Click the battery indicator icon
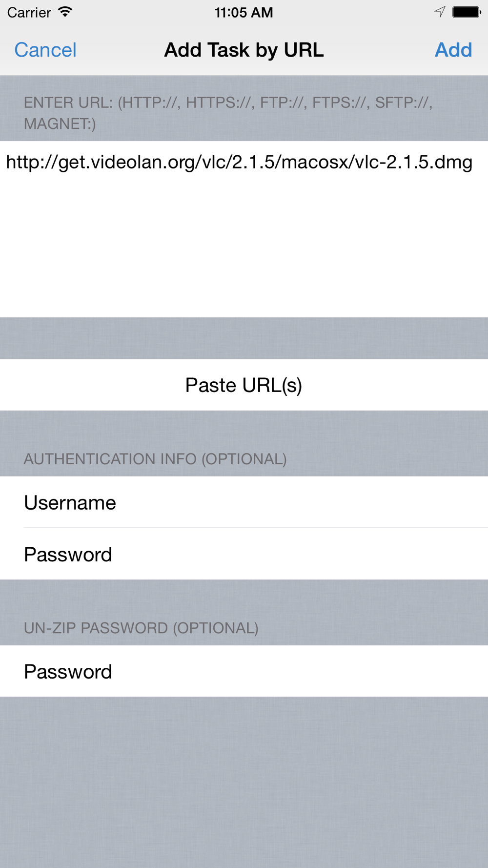Image resolution: width=488 pixels, height=868 pixels. click(467, 12)
